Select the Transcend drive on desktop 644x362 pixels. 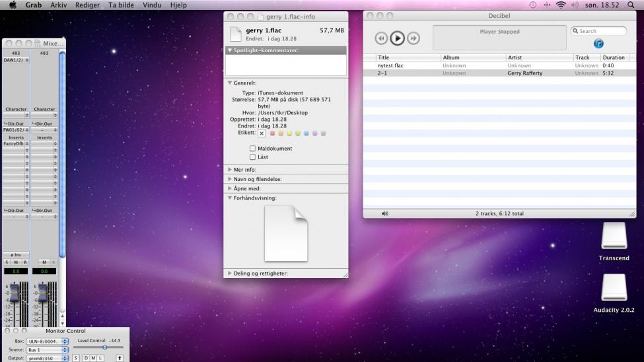(614, 236)
